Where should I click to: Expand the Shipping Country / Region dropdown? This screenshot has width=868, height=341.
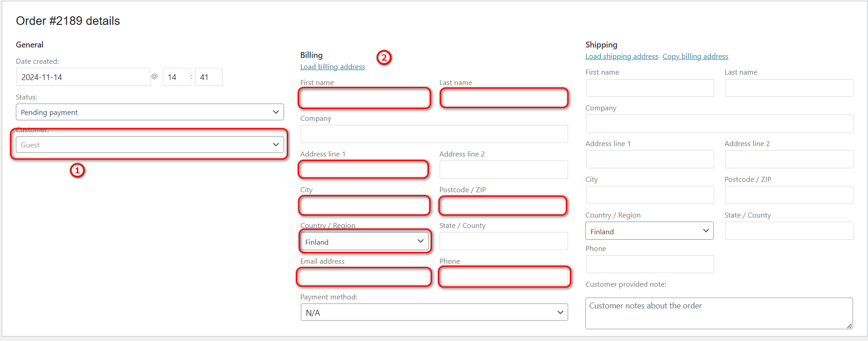(649, 231)
